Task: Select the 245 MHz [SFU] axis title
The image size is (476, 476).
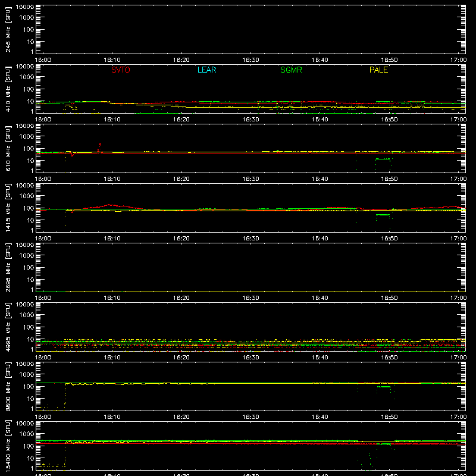Action: 8,29
